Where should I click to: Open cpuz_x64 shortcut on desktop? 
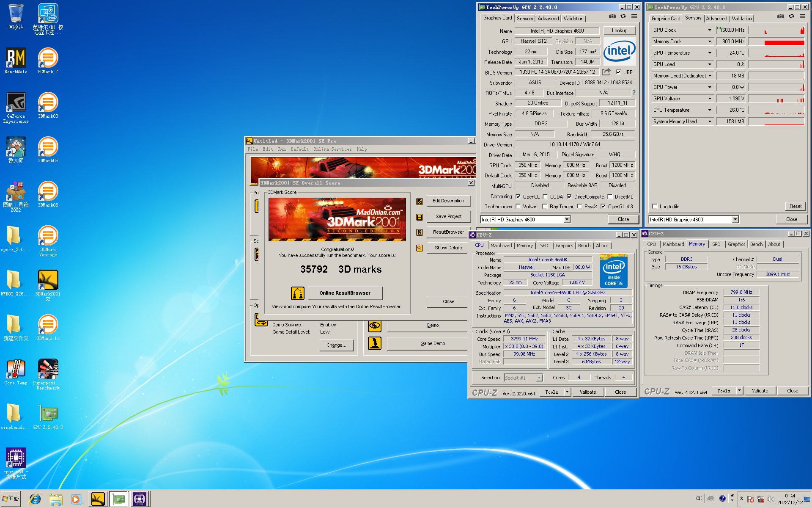pos(16,463)
